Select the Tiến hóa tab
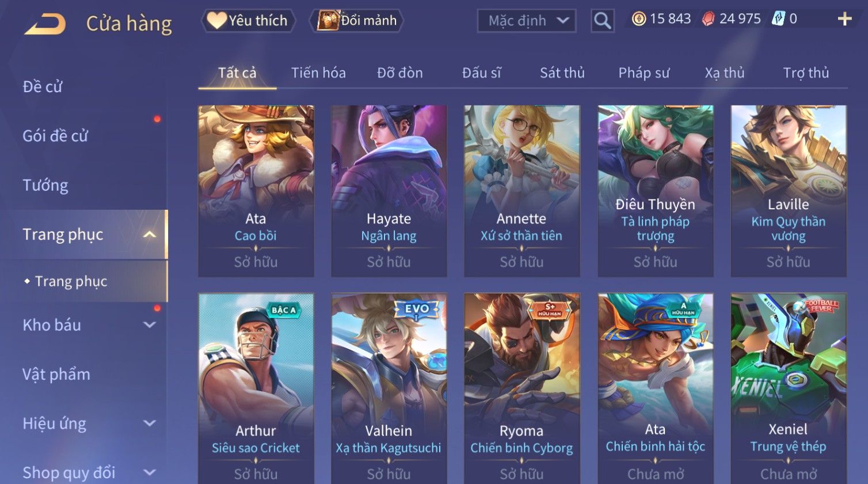 [x=318, y=73]
